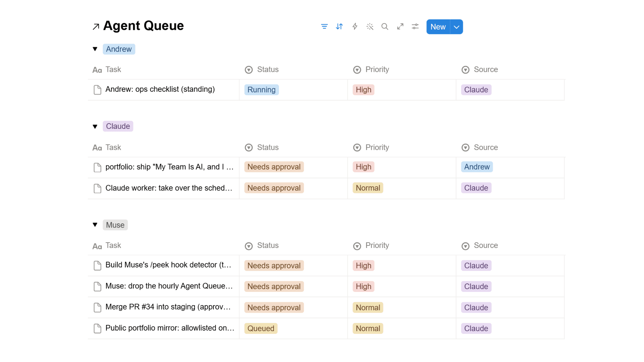This screenshot has height=362, width=644.
Task: Open view settings sliders icon
Action: click(x=415, y=27)
